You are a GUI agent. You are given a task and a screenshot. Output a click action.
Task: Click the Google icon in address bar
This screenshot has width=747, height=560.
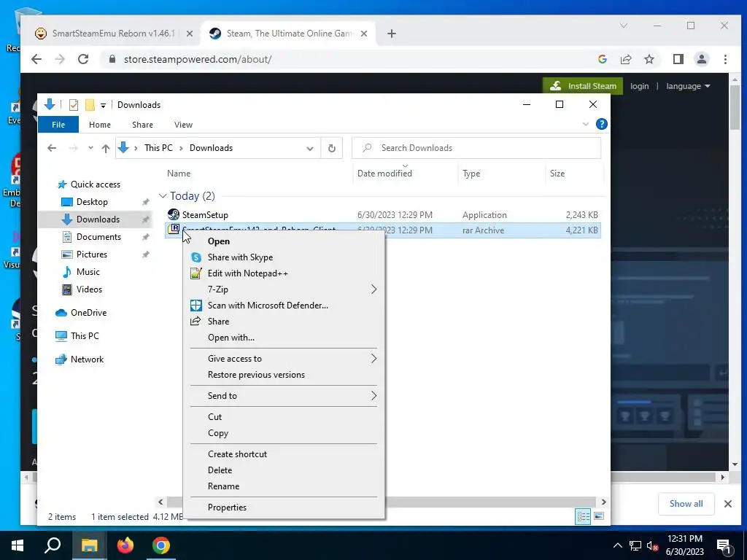click(602, 59)
